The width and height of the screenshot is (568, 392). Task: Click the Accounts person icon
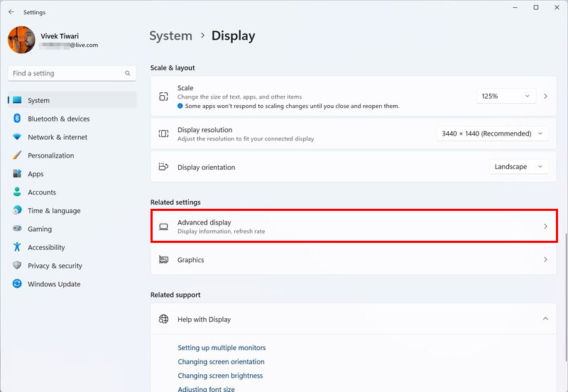17,192
